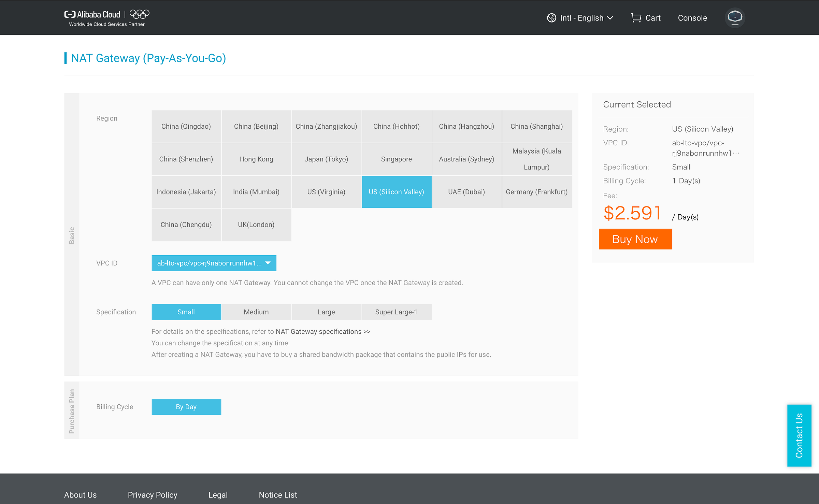The image size is (819, 504).
Task: Click the Olympic rings partner logo
Action: tap(139, 14)
